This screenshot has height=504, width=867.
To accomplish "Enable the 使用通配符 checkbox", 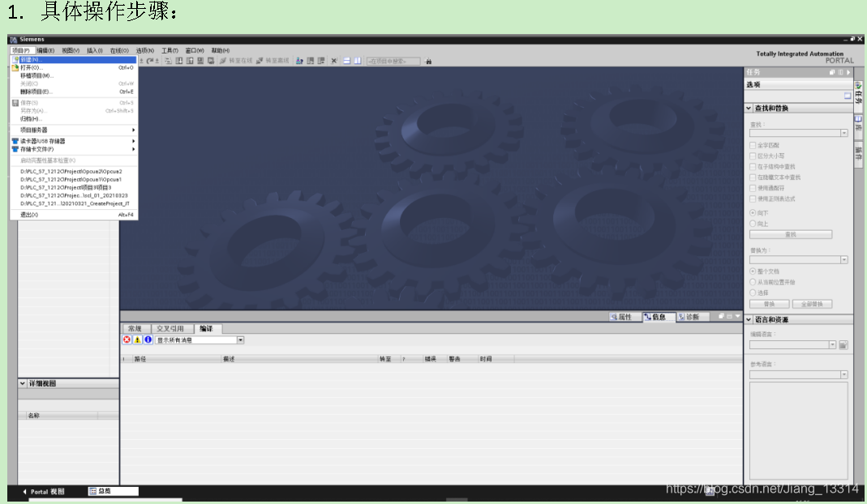I will 753,188.
